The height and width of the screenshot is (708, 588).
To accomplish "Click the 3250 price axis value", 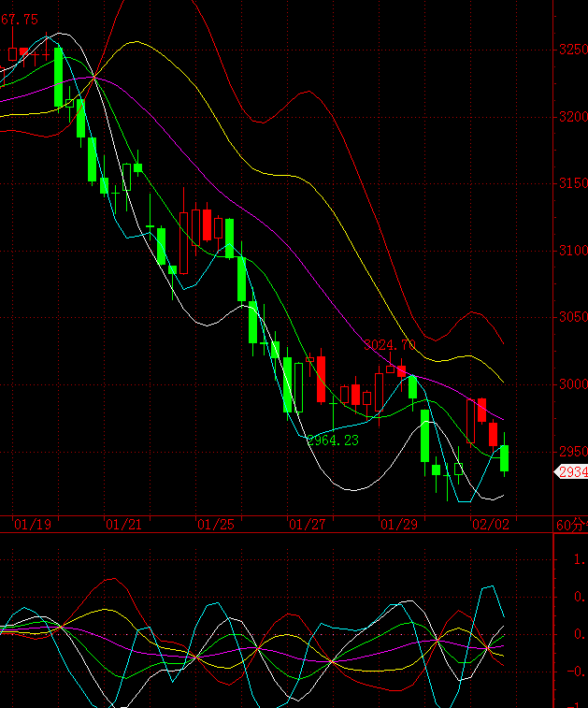I will [573, 50].
